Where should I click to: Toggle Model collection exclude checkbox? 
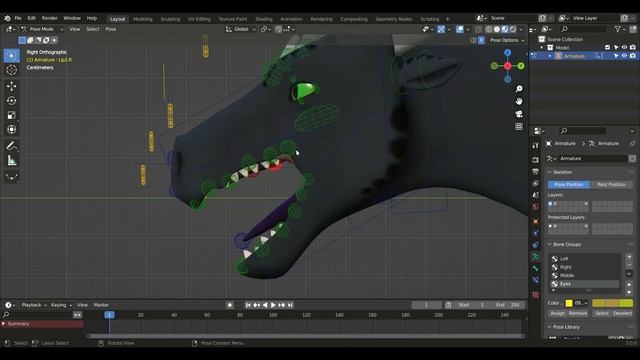click(607, 48)
